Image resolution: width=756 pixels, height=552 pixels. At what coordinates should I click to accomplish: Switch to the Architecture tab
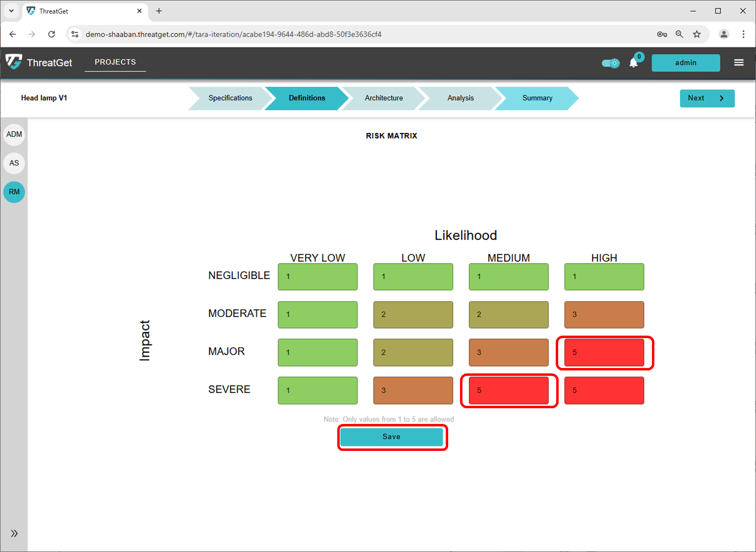(383, 98)
